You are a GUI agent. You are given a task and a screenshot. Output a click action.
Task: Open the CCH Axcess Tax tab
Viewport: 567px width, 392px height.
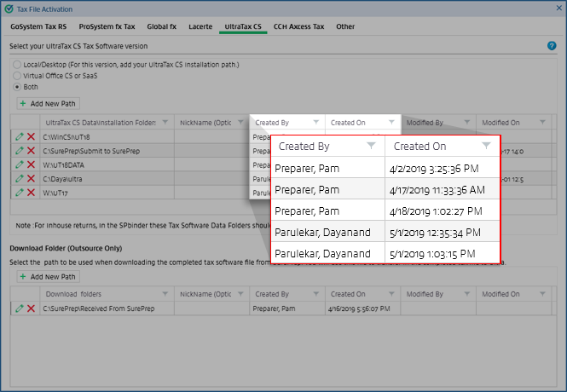pos(298,26)
